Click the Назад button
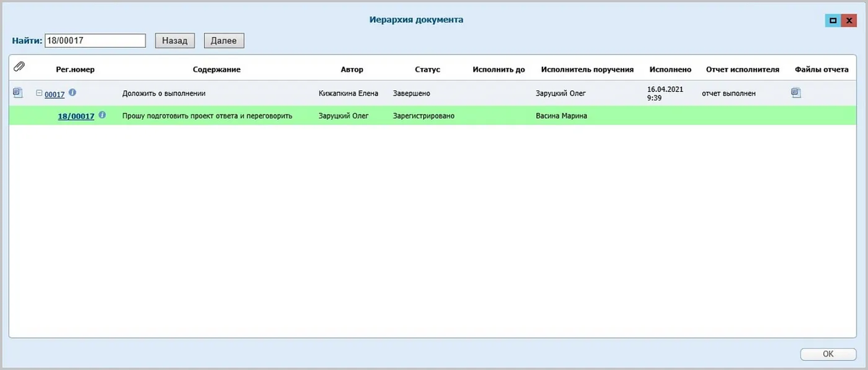The image size is (868, 370). [x=174, y=40]
